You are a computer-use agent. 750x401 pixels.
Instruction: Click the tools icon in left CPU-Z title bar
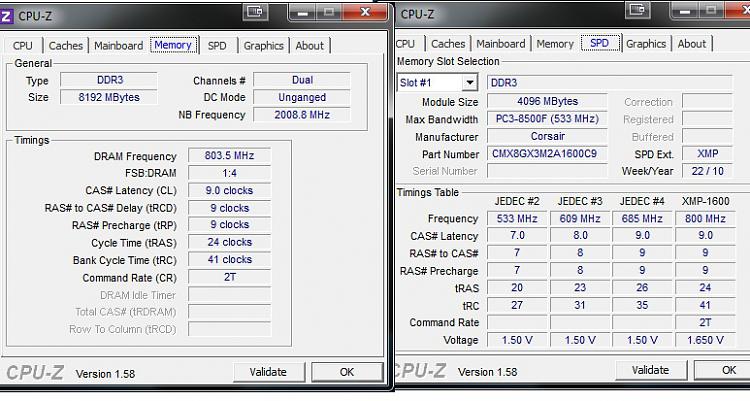tap(255, 12)
